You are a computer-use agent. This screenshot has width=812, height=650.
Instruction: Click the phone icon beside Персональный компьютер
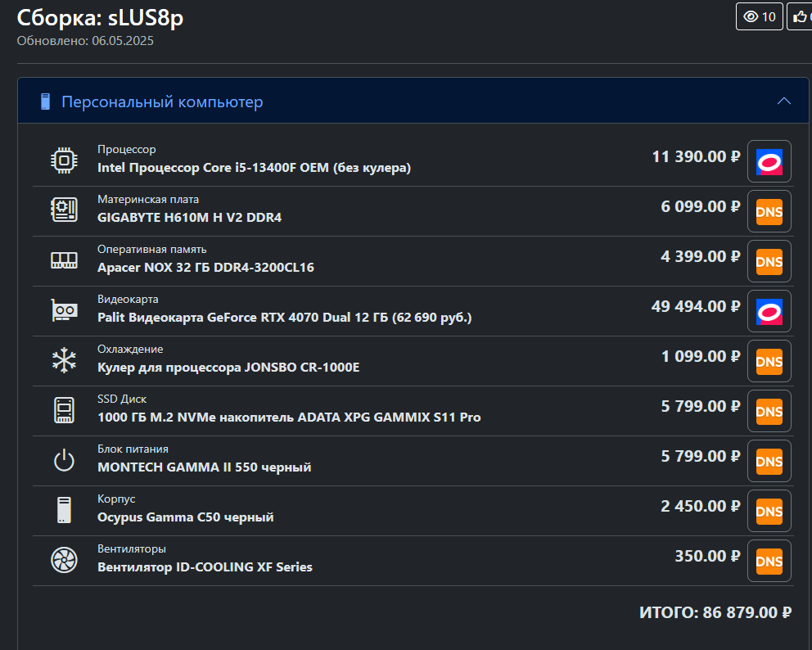point(46,102)
